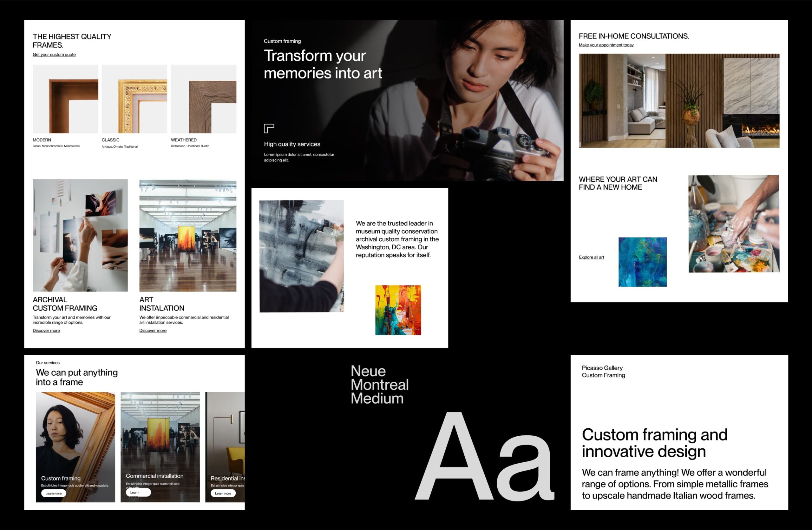Open the living room interior photo
812x530 pixels.
tap(679, 101)
